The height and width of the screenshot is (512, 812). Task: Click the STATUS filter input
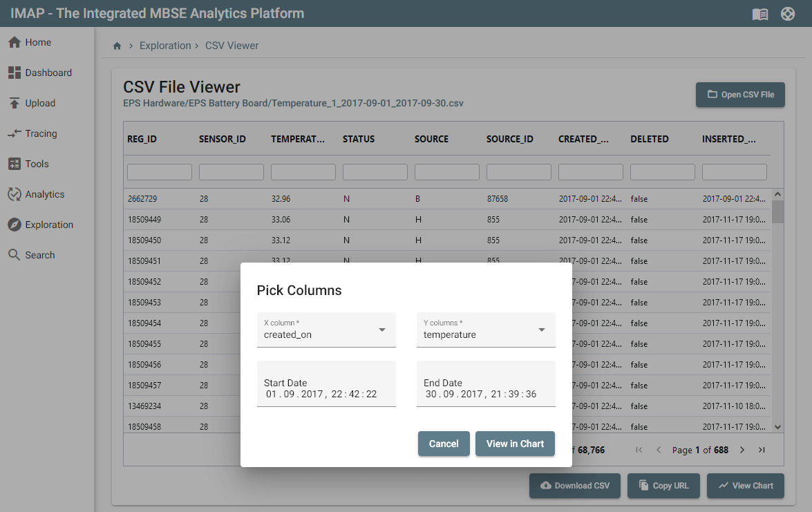tap(375, 172)
